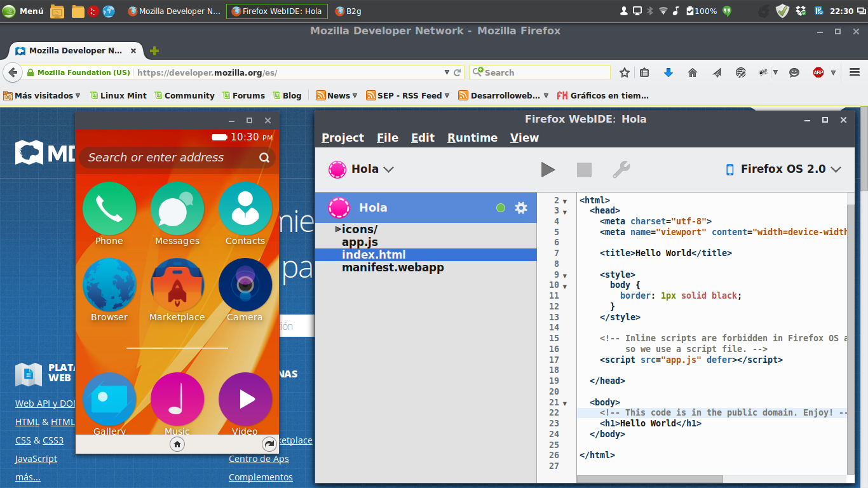
Task: Collapse the code fold arrow at line 9
Action: click(x=564, y=276)
